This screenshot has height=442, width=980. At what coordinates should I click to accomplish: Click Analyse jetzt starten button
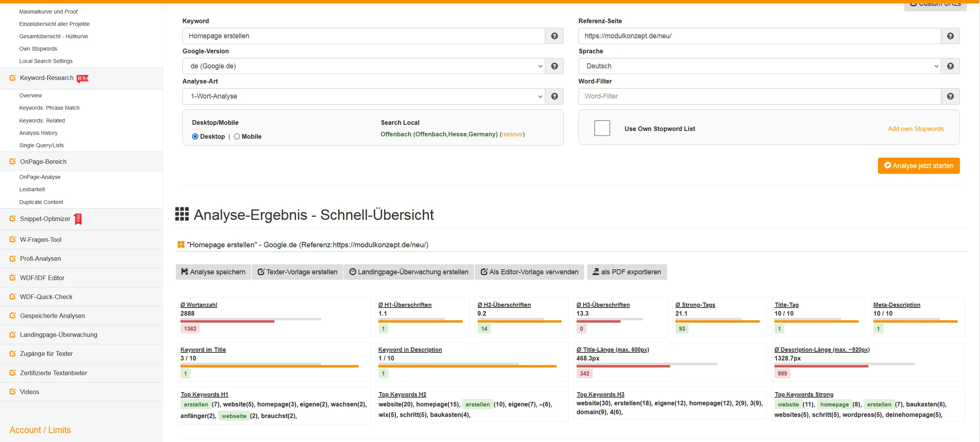point(918,166)
